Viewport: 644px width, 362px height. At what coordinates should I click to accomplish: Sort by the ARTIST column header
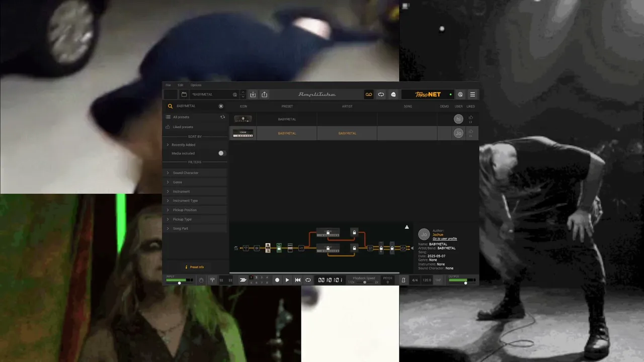click(x=347, y=107)
